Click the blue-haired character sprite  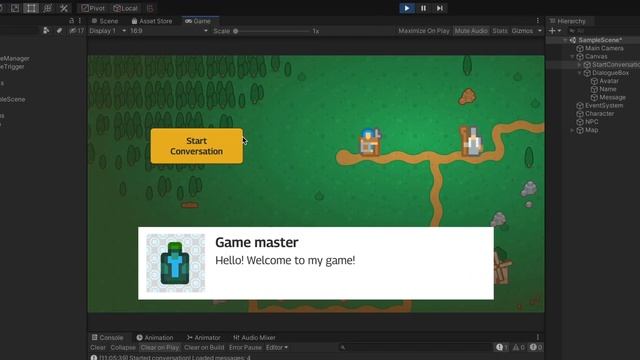tap(370, 142)
